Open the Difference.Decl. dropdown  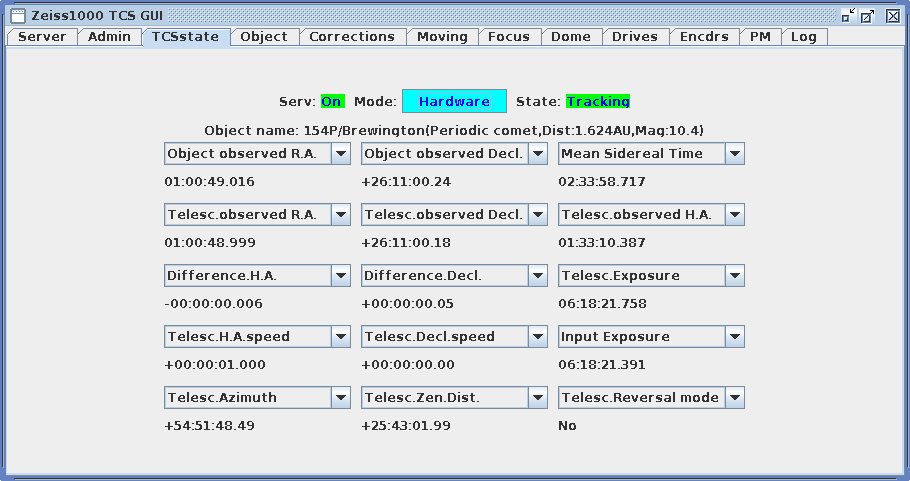click(454, 276)
